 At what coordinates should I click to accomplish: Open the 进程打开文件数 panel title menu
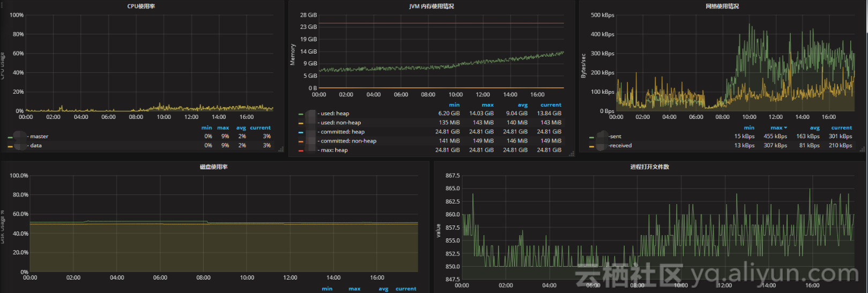coord(649,167)
